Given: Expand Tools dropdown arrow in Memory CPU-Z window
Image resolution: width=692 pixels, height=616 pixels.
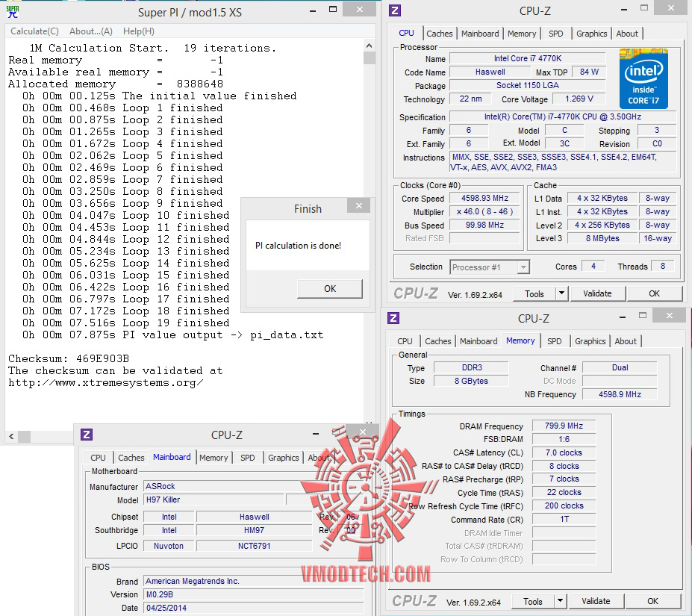Looking at the screenshot, I should (560, 601).
